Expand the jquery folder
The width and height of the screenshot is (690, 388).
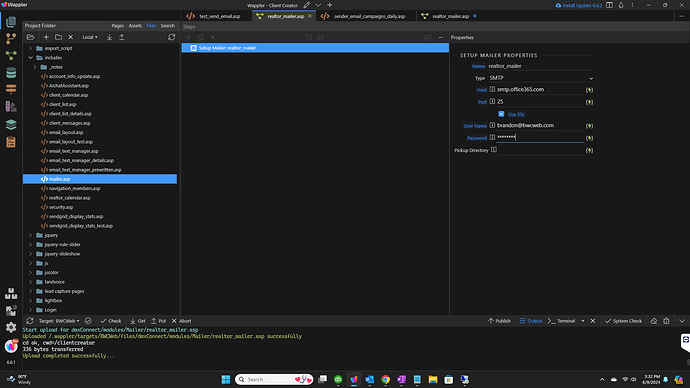(x=31, y=235)
